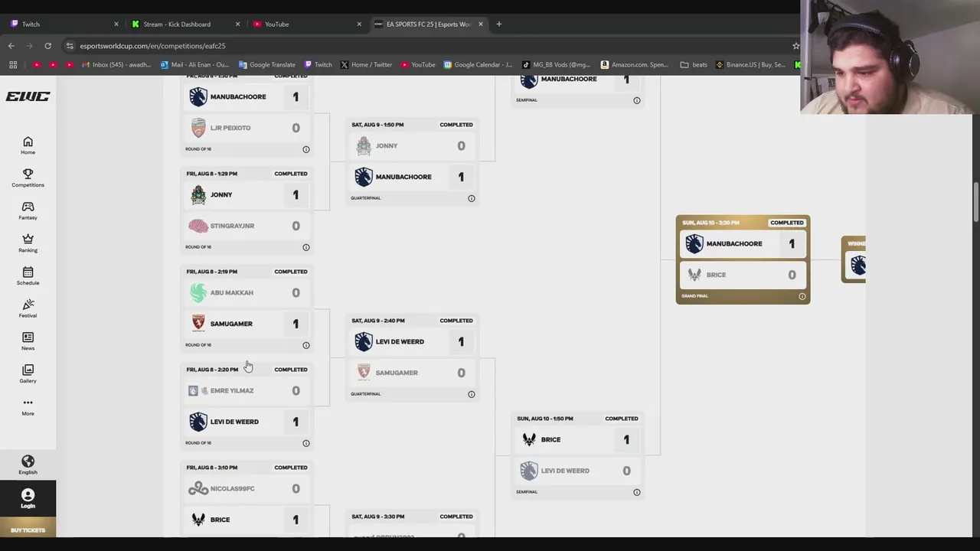Image resolution: width=980 pixels, height=551 pixels.
Task: Click the streamer webcam overlay
Action: pyautogui.click(x=890, y=57)
